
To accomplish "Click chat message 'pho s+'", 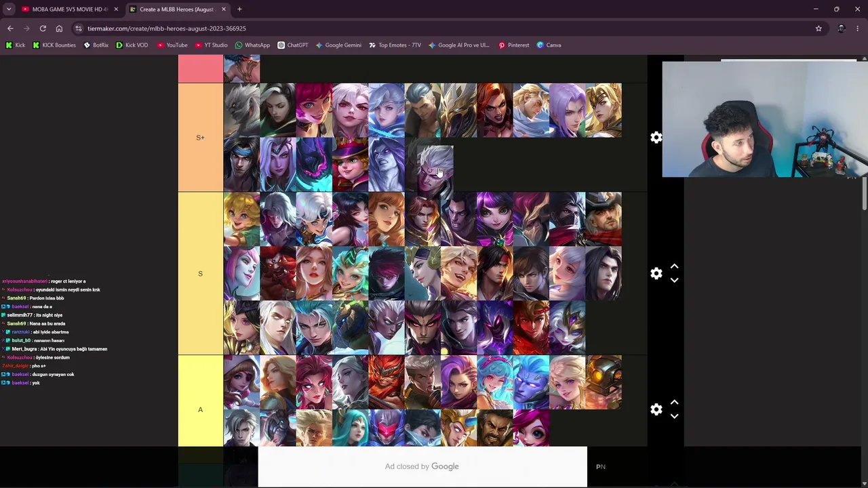I will [39, 366].
